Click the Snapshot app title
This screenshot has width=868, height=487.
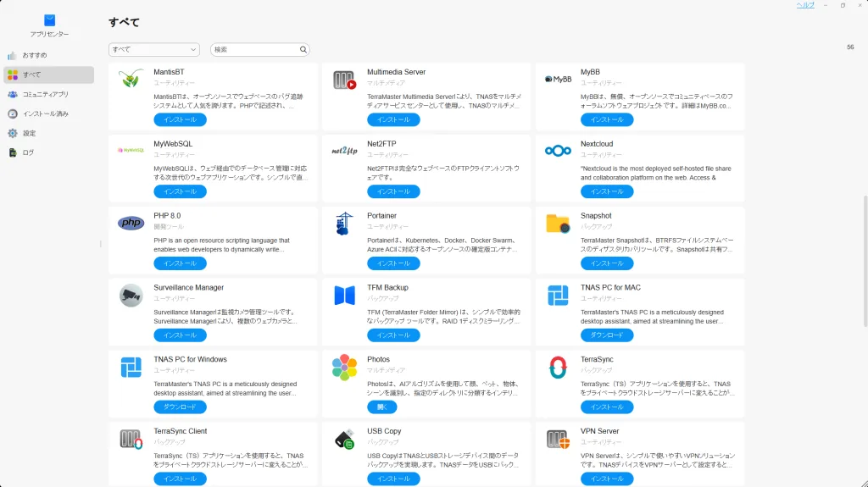[x=596, y=216]
